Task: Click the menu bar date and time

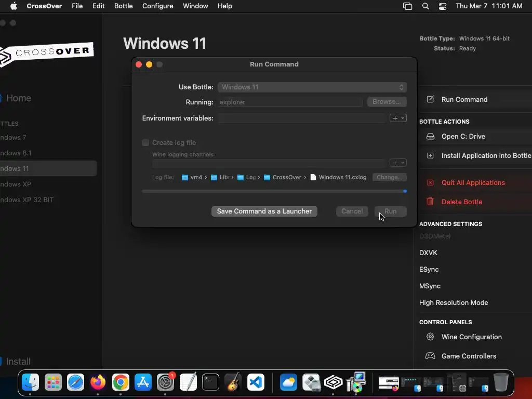Action: tap(489, 6)
